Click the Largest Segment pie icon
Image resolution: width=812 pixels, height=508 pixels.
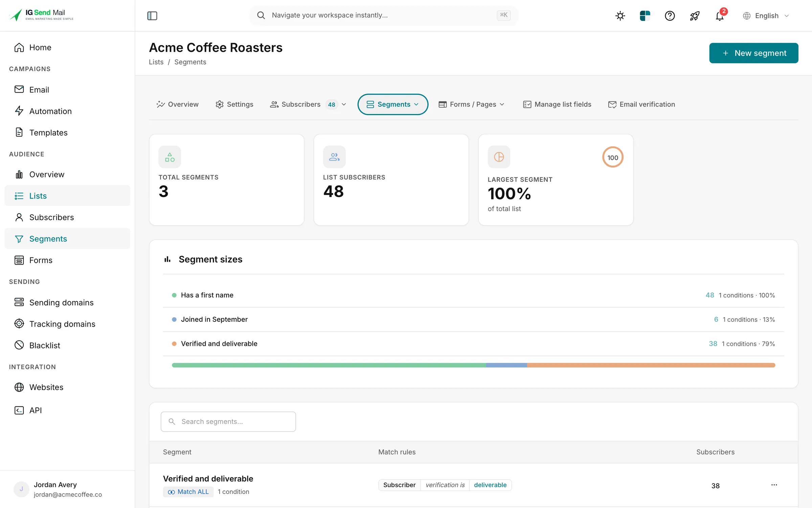(499, 157)
